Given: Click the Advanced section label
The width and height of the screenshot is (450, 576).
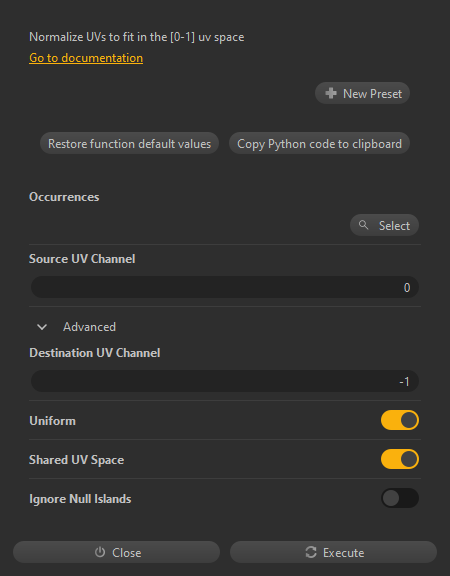Looking at the screenshot, I should click(89, 327).
